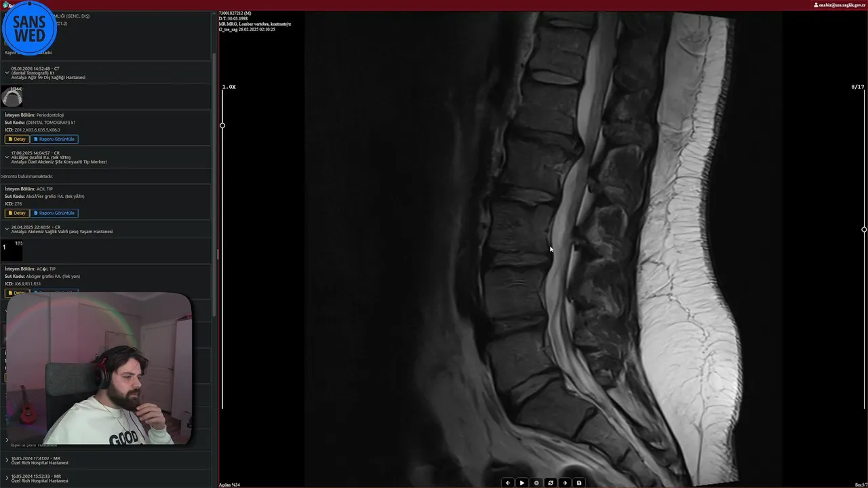The image size is (868, 488).
Task: Click Detay for the J06.9 Akciger grafisi study
Action: pos(17,293)
